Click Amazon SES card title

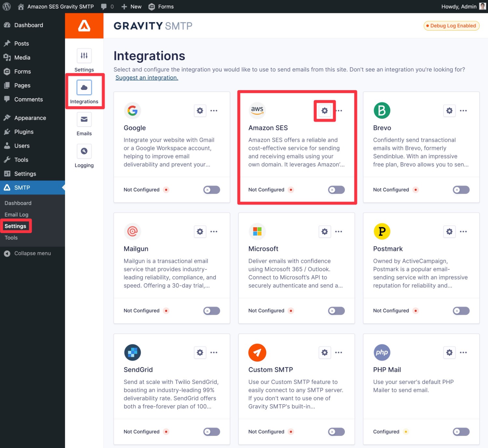click(x=268, y=128)
